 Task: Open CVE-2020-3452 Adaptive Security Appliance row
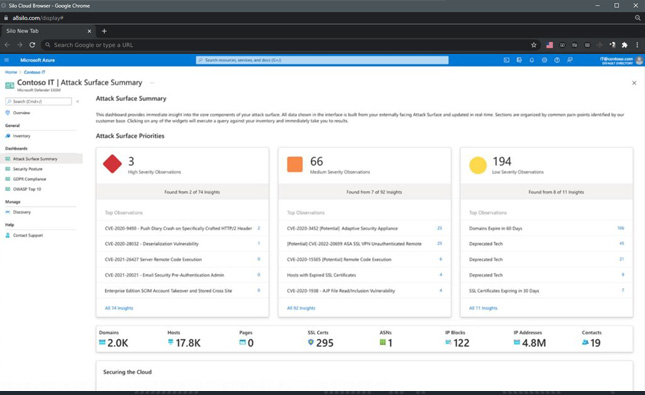click(364, 228)
